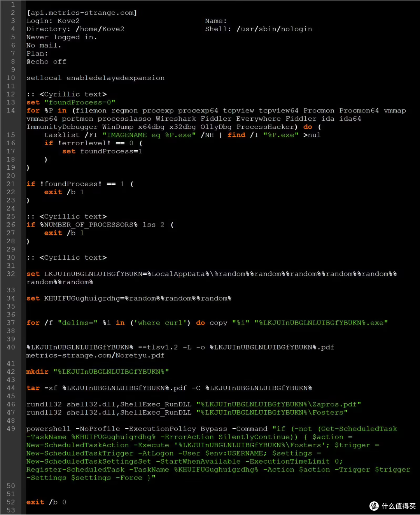Click the 'Plan:' line
The width and height of the screenshot is (420, 515).
coord(37,54)
